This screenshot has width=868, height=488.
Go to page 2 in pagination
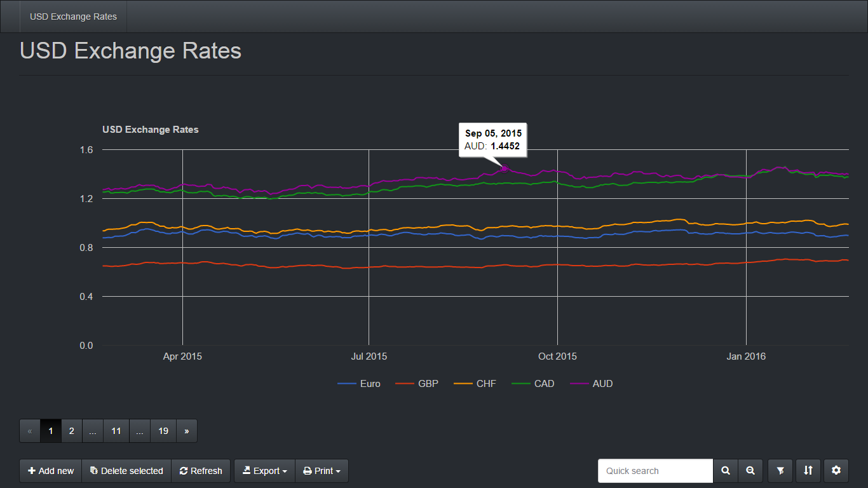72,431
